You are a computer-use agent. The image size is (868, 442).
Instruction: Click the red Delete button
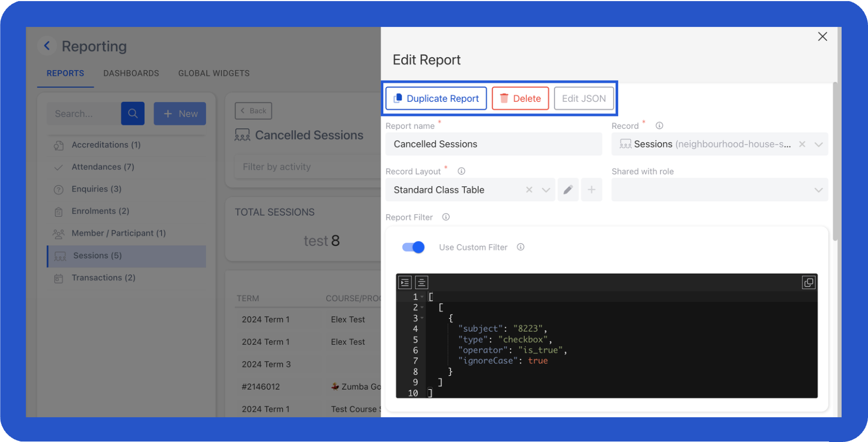point(520,99)
